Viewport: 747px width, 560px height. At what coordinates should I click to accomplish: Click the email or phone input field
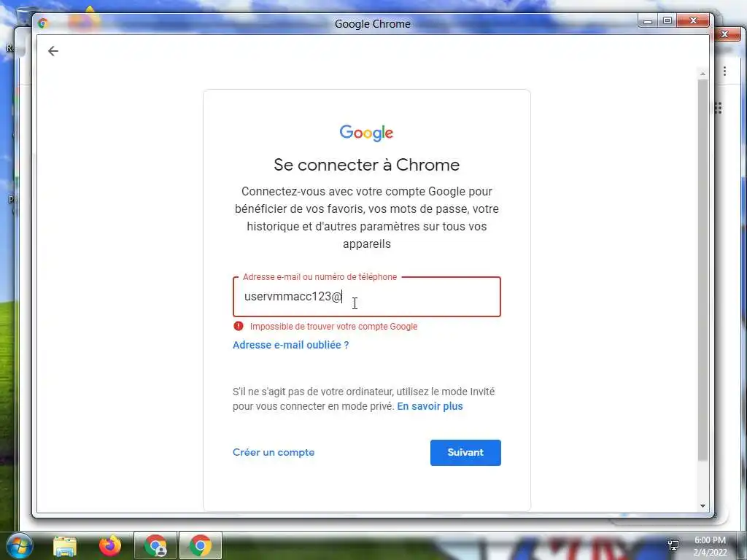pos(367,297)
